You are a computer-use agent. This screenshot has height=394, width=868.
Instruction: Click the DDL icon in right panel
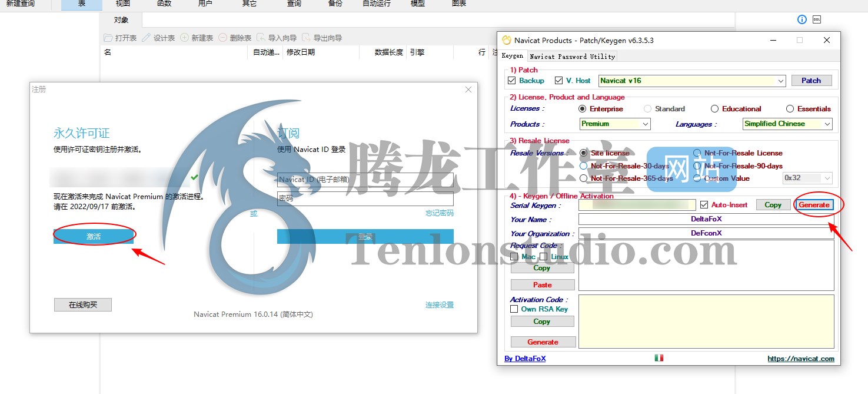(817, 19)
